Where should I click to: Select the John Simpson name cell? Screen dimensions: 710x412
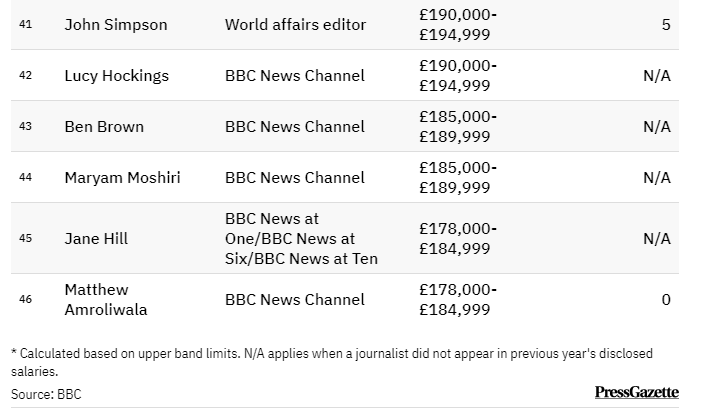[x=116, y=24]
